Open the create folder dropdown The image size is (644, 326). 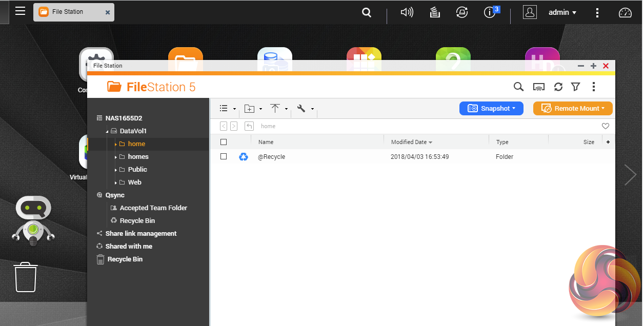(253, 109)
